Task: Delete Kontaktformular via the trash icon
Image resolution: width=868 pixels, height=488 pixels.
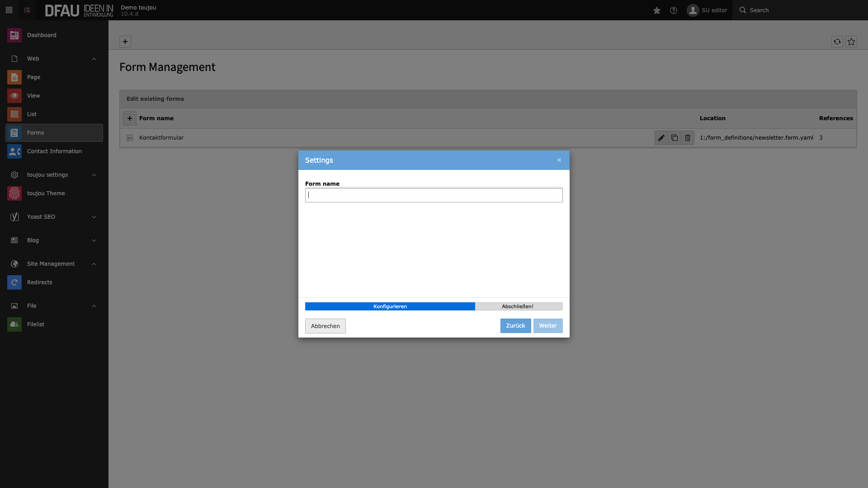Action: point(687,138)
